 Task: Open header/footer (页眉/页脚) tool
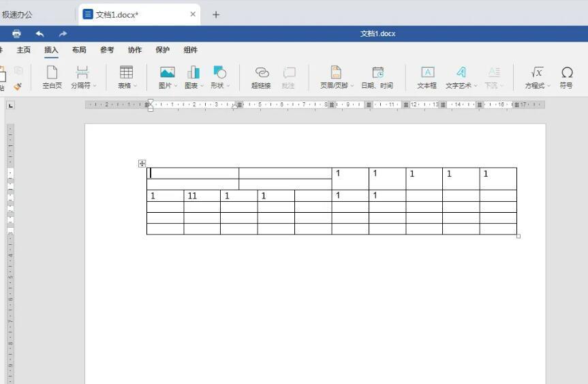pos(336,72)
